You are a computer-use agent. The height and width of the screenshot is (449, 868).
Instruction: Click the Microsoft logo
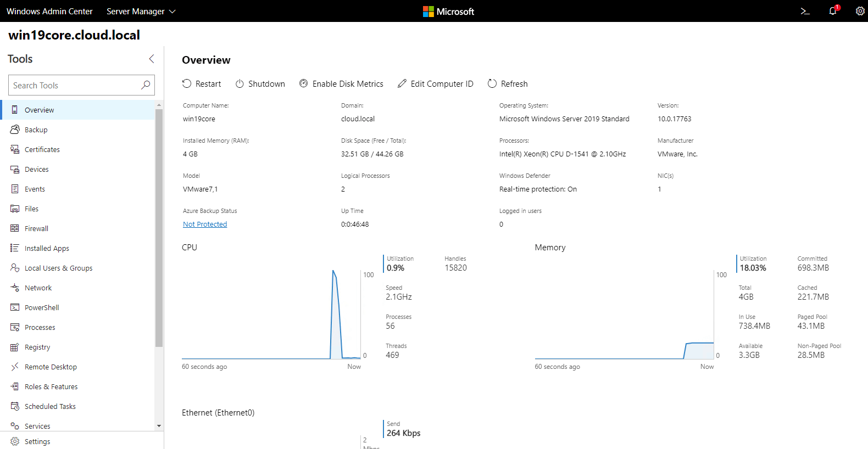pyautogui.click(x=448, y=11)
